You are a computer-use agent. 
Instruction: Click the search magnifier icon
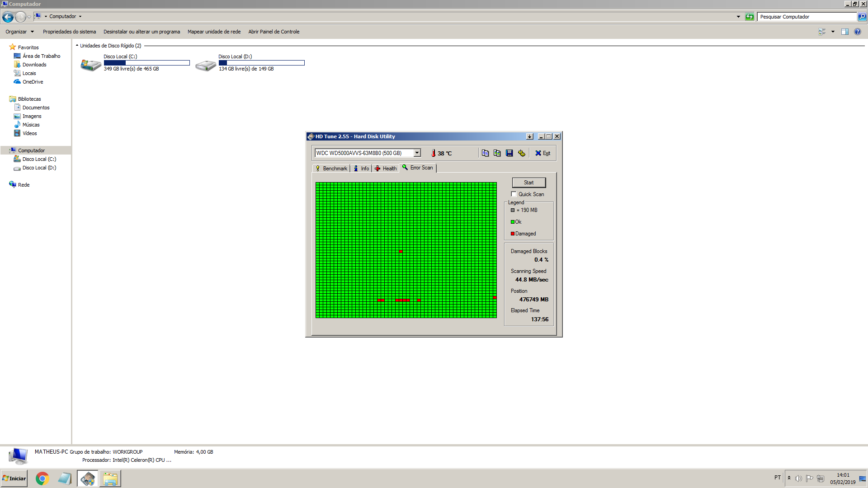click(x=862, y=17)
